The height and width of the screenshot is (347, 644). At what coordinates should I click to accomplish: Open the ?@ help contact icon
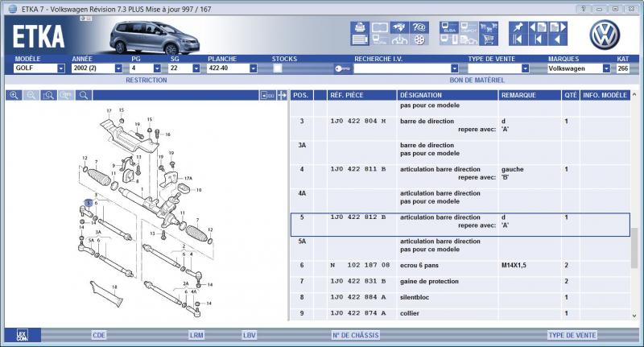419,27
